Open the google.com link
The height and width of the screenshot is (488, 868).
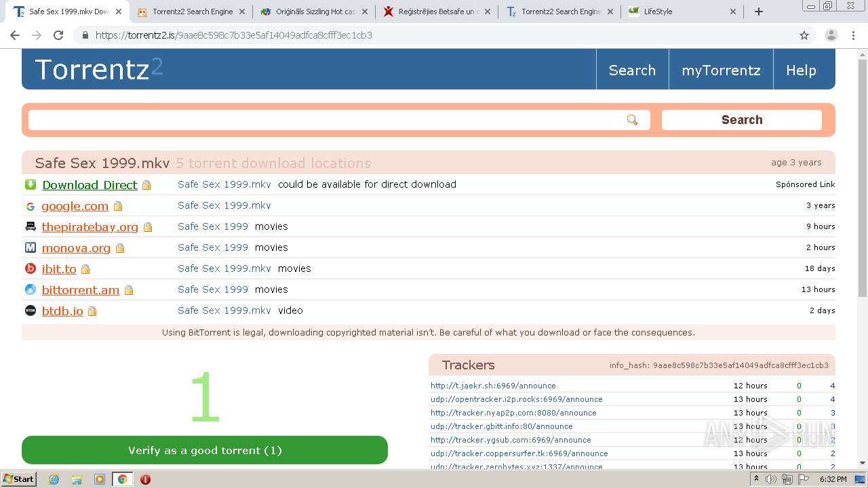click(75, 206)
